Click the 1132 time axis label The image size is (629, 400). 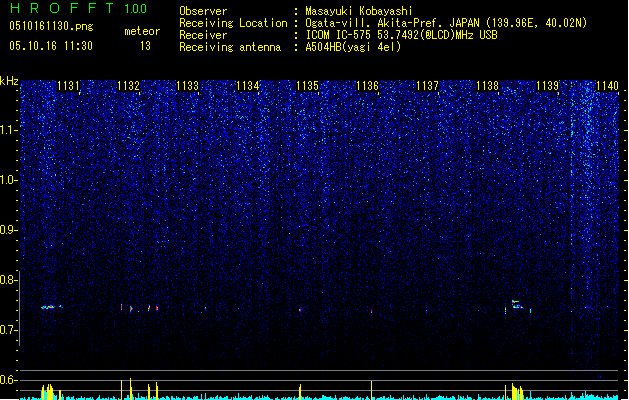(128, 86)
